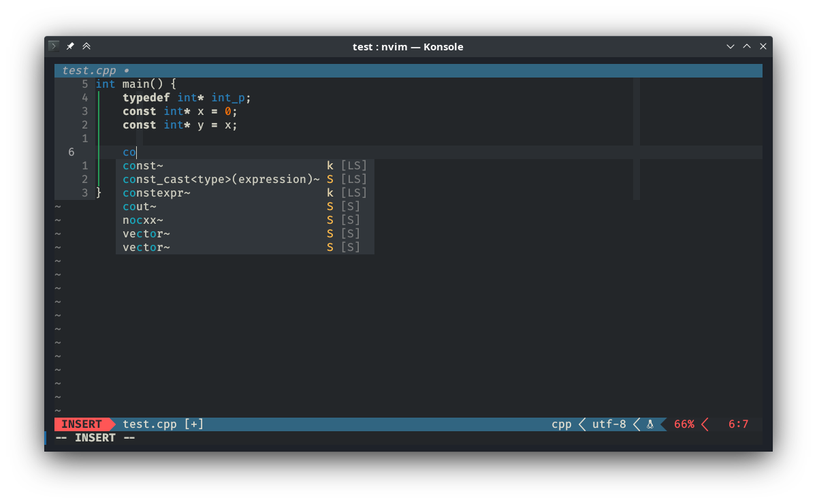Click the 'typedef int* int_p;' line

[x=187, y=98]
